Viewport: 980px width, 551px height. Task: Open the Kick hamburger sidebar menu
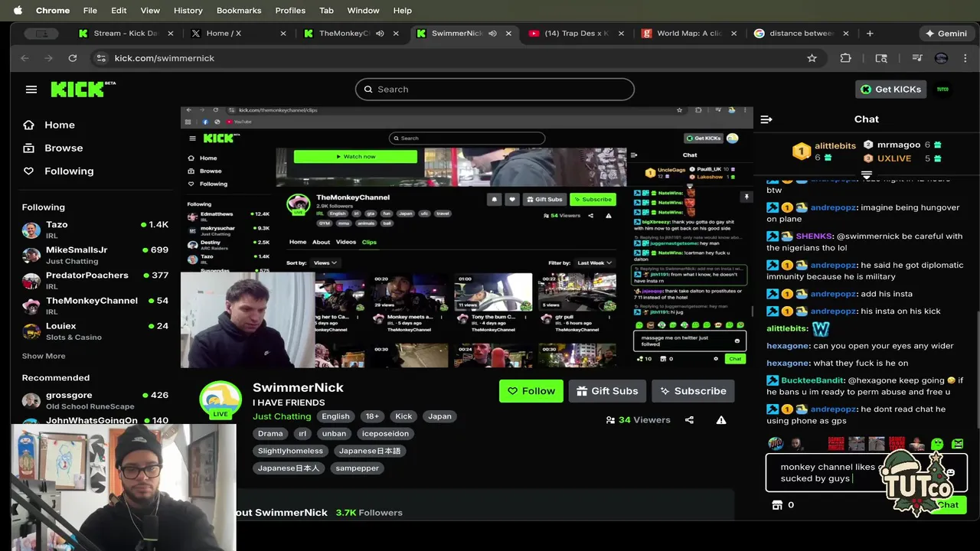pyautogui.click(x=31, y=90)
